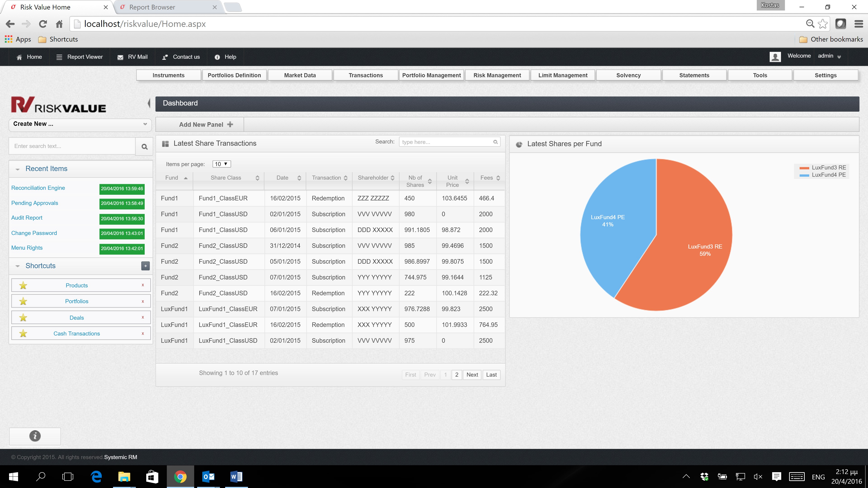868x488 pixels.
Task: Click the Contact us people icon
Action: pos(165,57)
